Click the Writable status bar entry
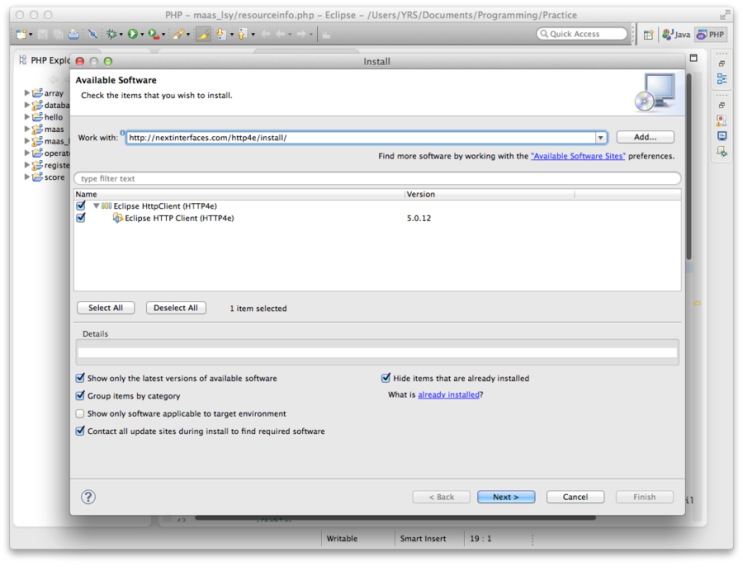The width and height of the screenshot is (743, 571). click(342, 539)
